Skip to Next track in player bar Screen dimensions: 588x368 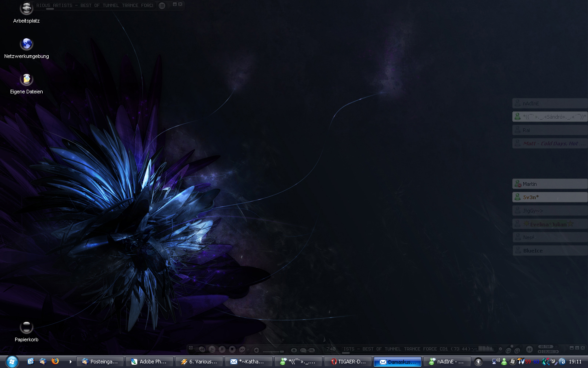[x=242, y=349]
